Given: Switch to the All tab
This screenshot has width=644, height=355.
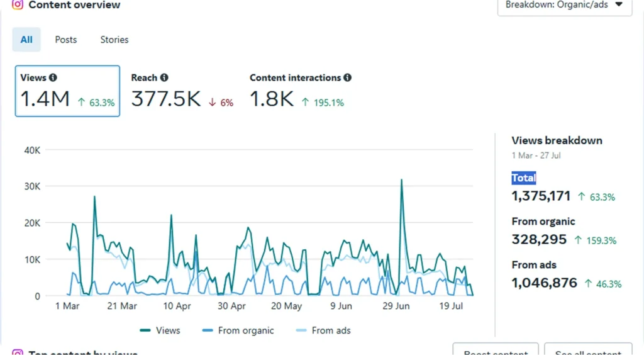Looking at the screenshot, I should click(x=26, y=40).
